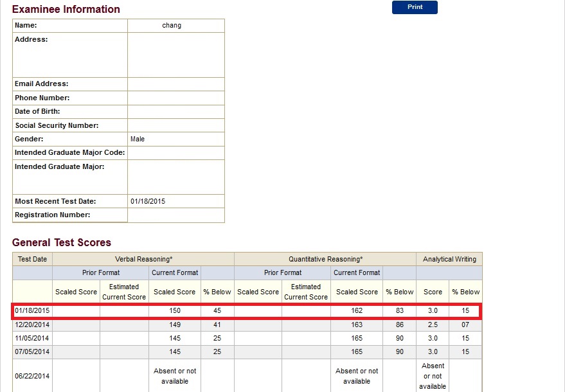Select the name value "chang"

click(172, 26)
